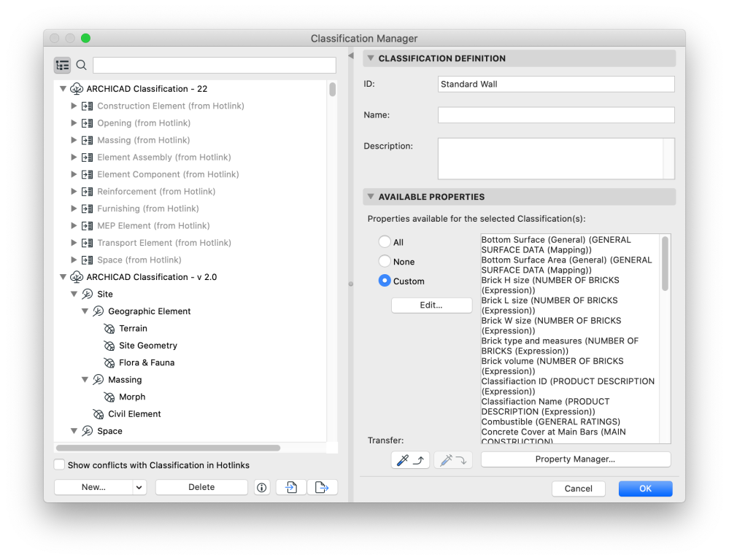This screenshot has width=729, height=560.
Task: Collapse the Space branch in v 2.0
Action: 74,431
